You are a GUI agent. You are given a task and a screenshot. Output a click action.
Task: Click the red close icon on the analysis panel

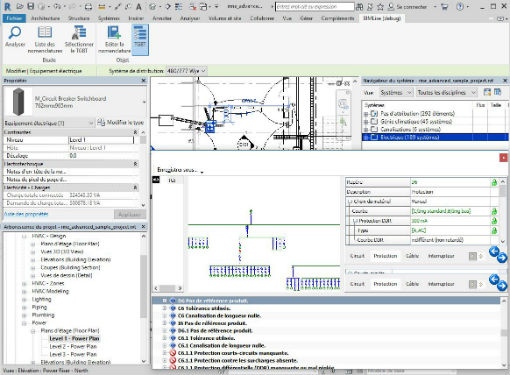click(503, 158)
